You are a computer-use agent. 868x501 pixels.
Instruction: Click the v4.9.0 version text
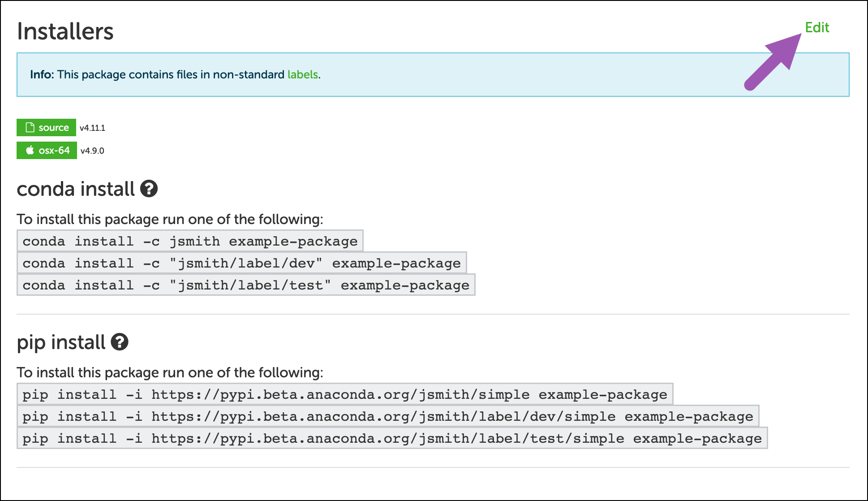click(x=92, y=151)
